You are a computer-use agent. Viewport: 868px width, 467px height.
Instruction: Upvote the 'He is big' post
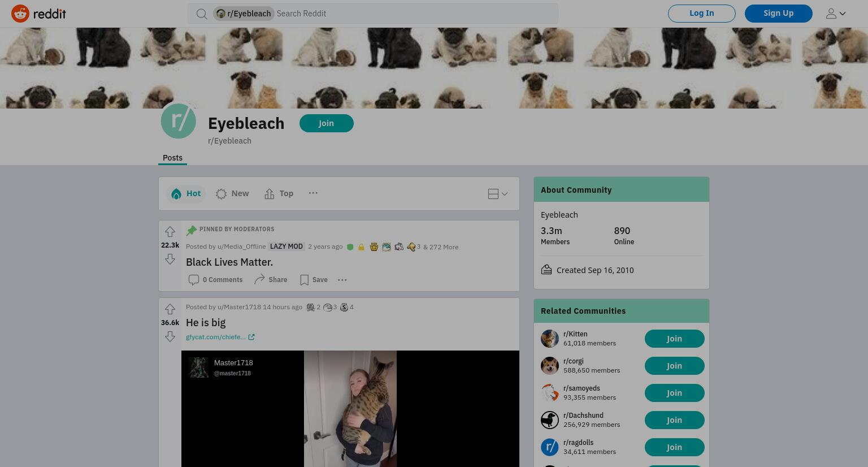170,309
